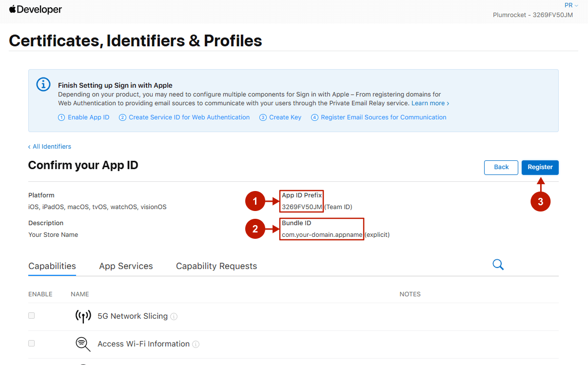Open info tooltip beside 5G Network Slicing

pos(174,317)
